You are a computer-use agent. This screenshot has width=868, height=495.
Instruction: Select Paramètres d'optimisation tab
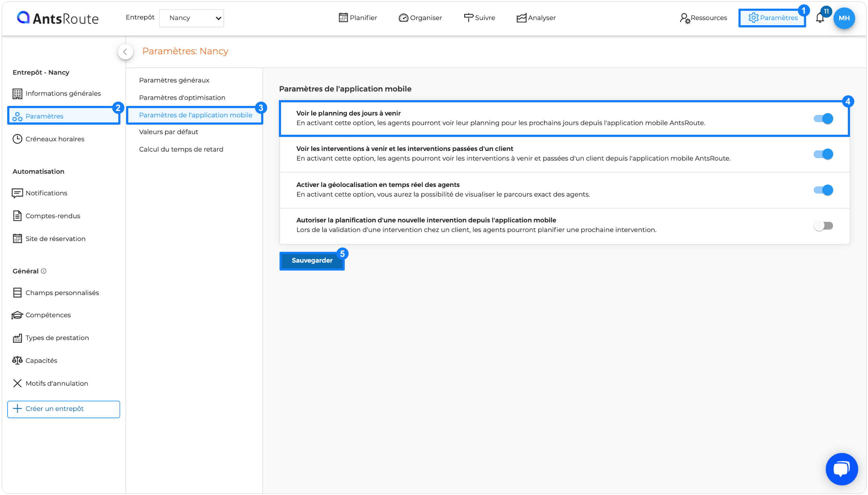coord(182,98)
